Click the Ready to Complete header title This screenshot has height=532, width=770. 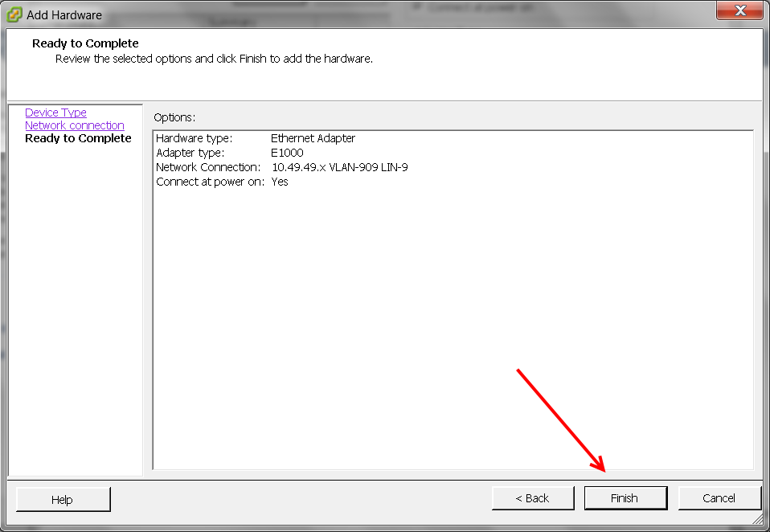tap(85, 43)
